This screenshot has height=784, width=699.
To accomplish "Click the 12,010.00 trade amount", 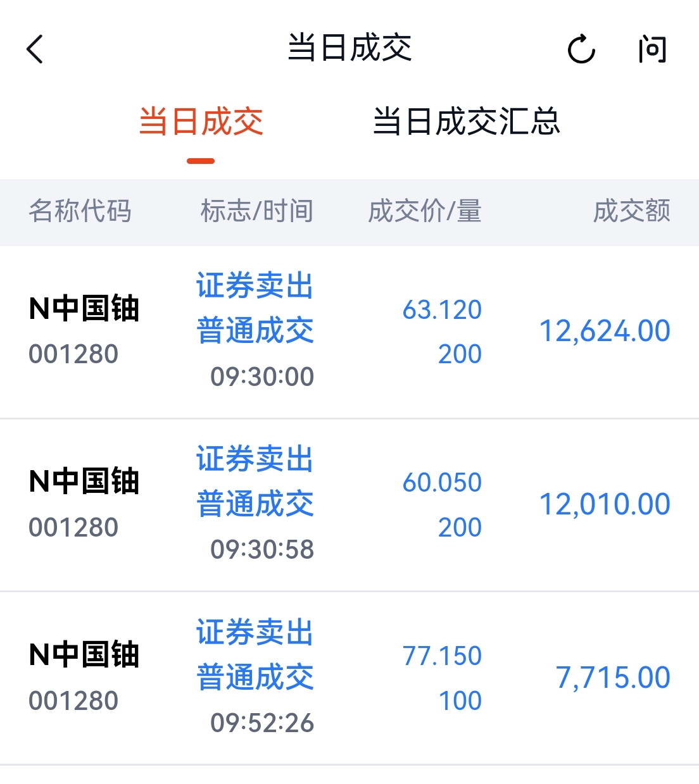I will 605,505.
